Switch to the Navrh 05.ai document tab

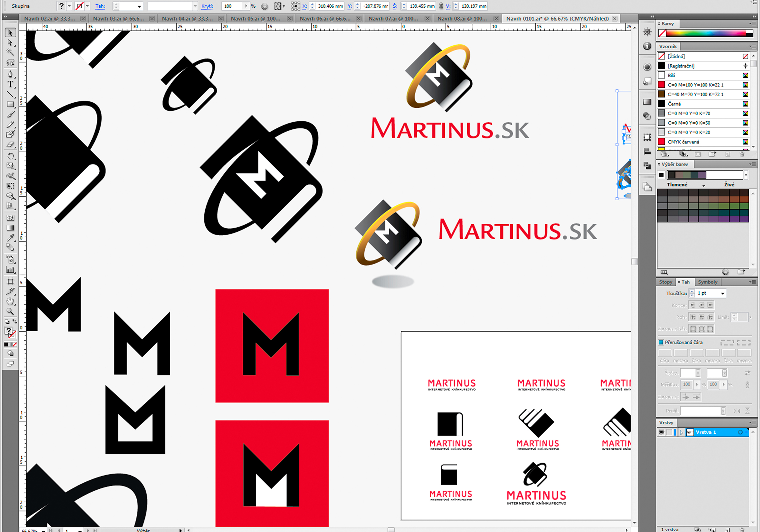(255, 18)
